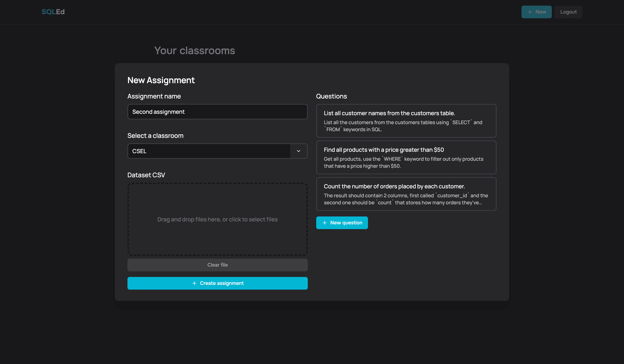Click the 'Dataset CSV' label
This screenshot has height=364, width=624.
coord(146,175)
